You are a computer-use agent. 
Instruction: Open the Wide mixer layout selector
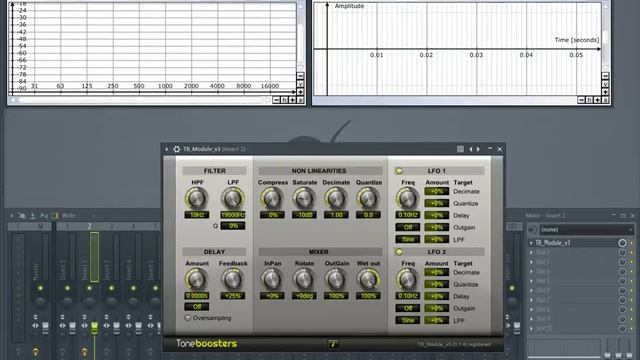pos(69,215)
